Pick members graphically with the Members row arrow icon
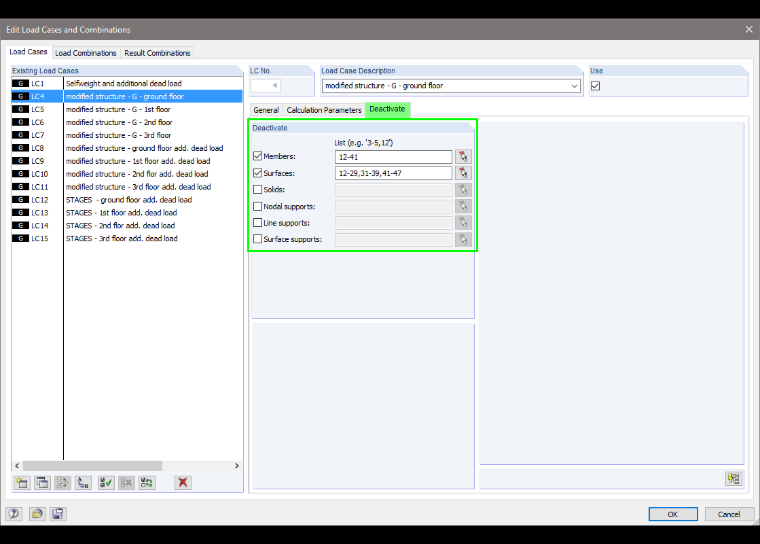The image size is (760, 544). click(463, 157)
